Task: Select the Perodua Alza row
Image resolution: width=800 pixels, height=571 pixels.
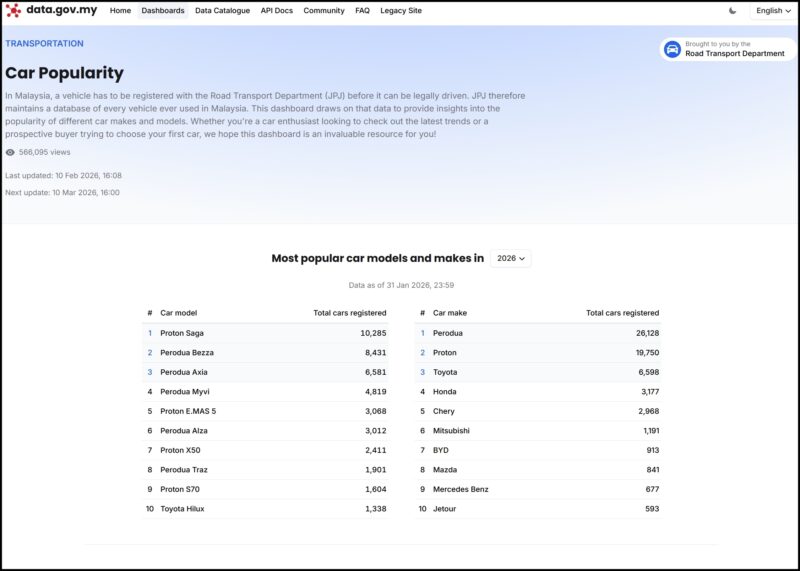Action: coord(265,431)
